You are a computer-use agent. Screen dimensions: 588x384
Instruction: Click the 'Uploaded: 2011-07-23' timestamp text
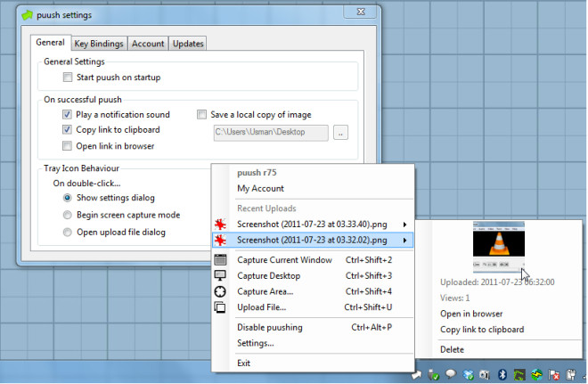click(497, 282)
